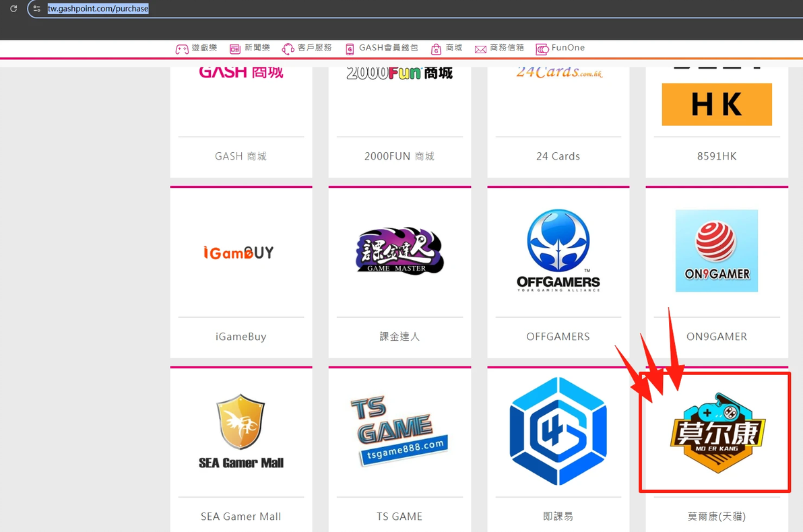
Task: Open GASH會員錢包 wallet link
Action: click(381, 48)
